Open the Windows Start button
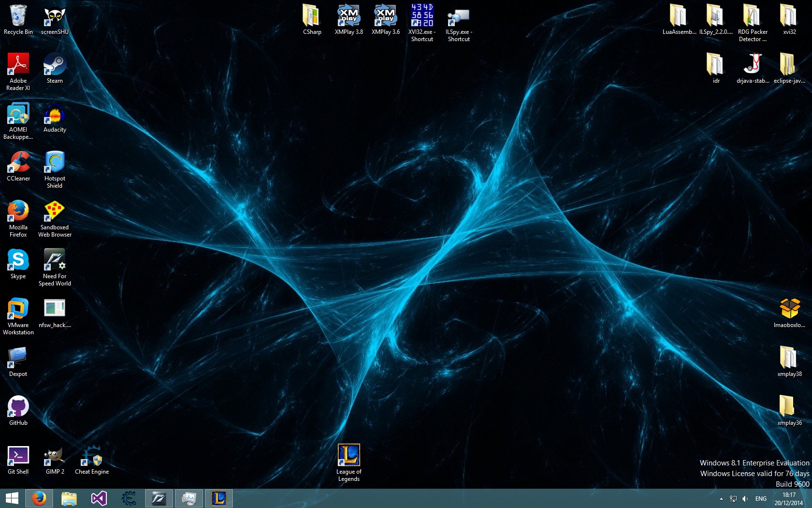This screenshot has width=812, height=508. coord(12,498)
